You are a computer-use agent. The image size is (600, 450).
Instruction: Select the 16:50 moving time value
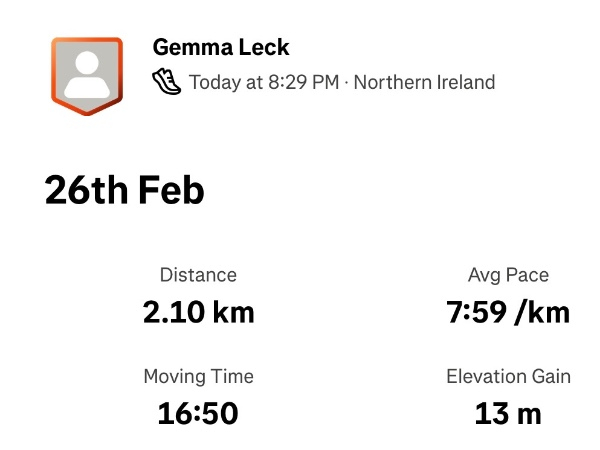click(x=198, y=413)
